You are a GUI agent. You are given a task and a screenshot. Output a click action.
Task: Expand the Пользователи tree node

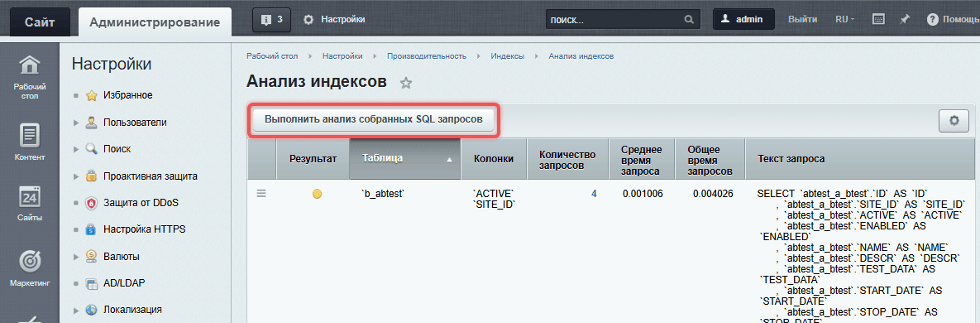76,123
